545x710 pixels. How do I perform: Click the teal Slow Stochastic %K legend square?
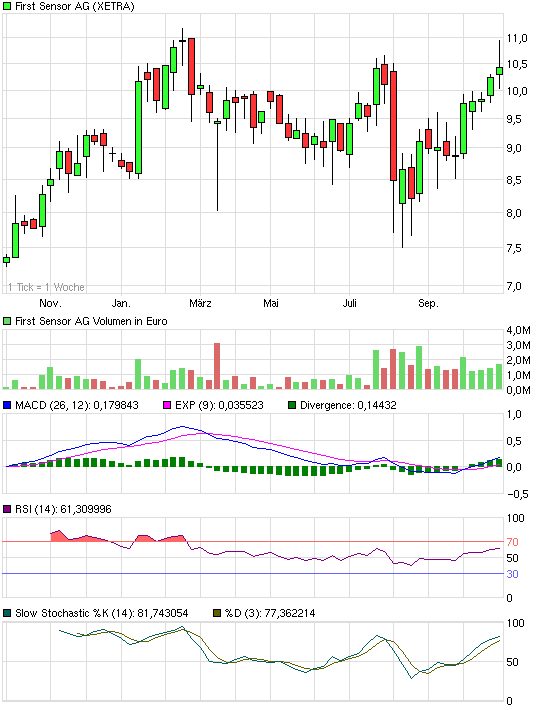(7, 613)
